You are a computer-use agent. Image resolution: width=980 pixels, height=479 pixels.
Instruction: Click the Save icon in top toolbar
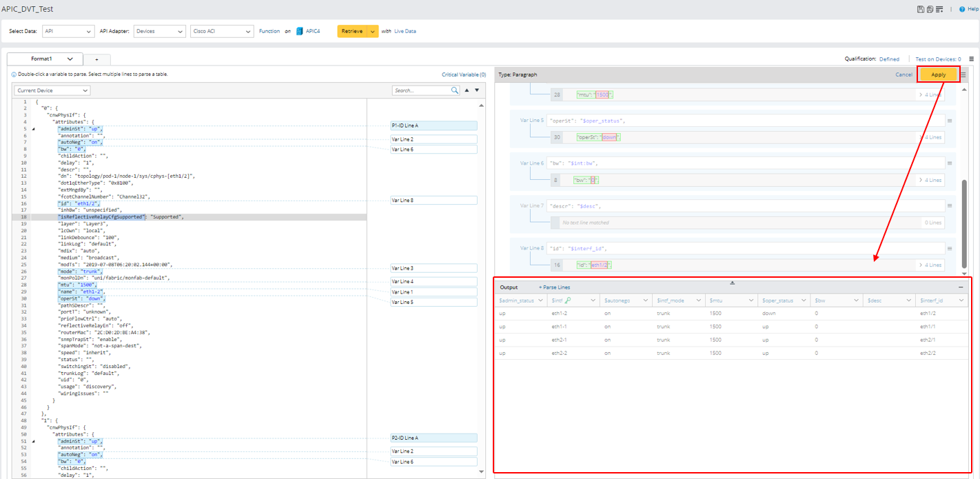(x=921, y=10)
